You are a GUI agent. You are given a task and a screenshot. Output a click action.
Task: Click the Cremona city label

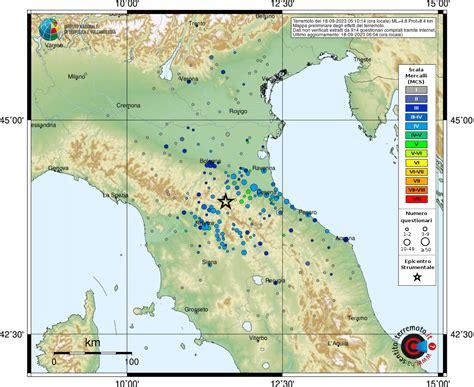point(128,105)
